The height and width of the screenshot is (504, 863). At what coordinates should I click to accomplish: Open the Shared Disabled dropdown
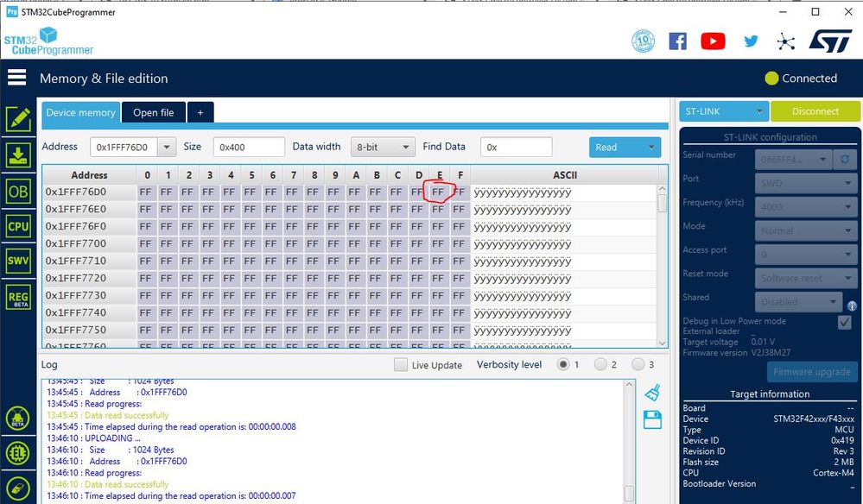click(798, 302)
